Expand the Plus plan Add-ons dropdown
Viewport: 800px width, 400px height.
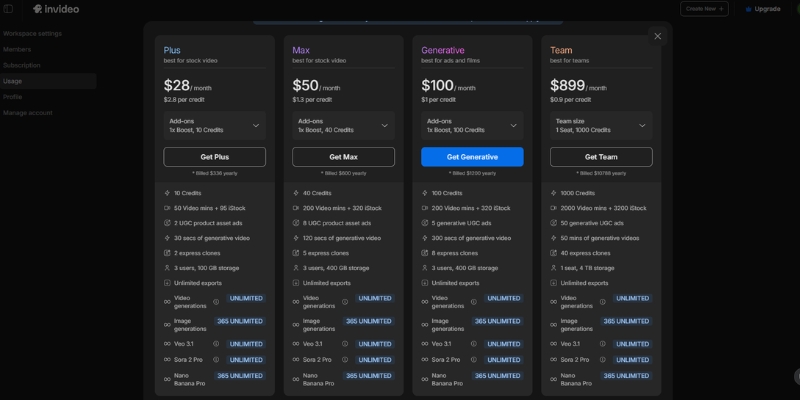(214, 126)
